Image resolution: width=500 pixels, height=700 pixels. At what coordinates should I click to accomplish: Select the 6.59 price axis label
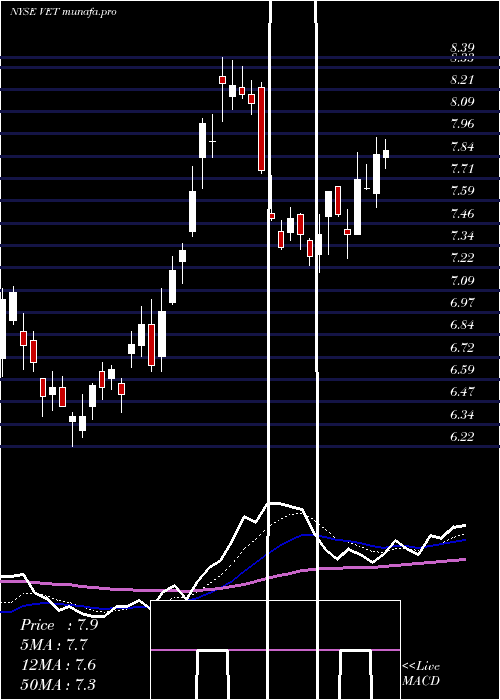(462, 370)
